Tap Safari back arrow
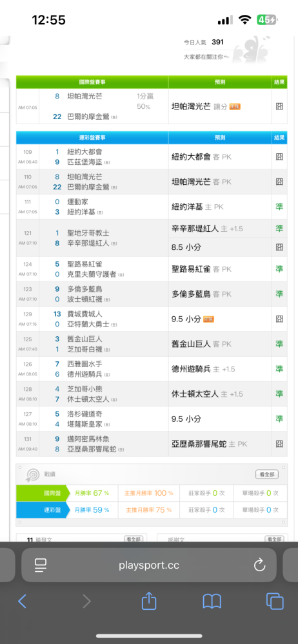The height and width of the screenshot is (644, 298). coord(22,601)
